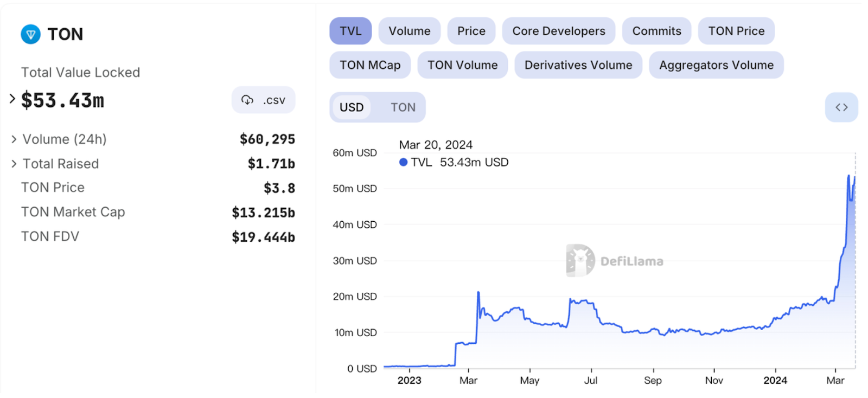Click the Jul x-axis label
The width and height of the screenshot is (868, 398).
pyautogui.click(x=591, y=380)
